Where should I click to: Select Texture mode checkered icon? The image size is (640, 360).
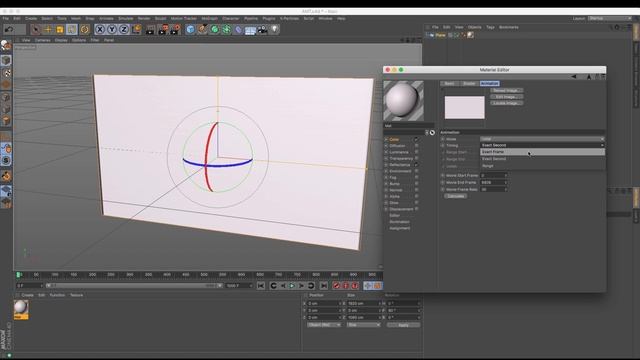click(x=6, y=73)
